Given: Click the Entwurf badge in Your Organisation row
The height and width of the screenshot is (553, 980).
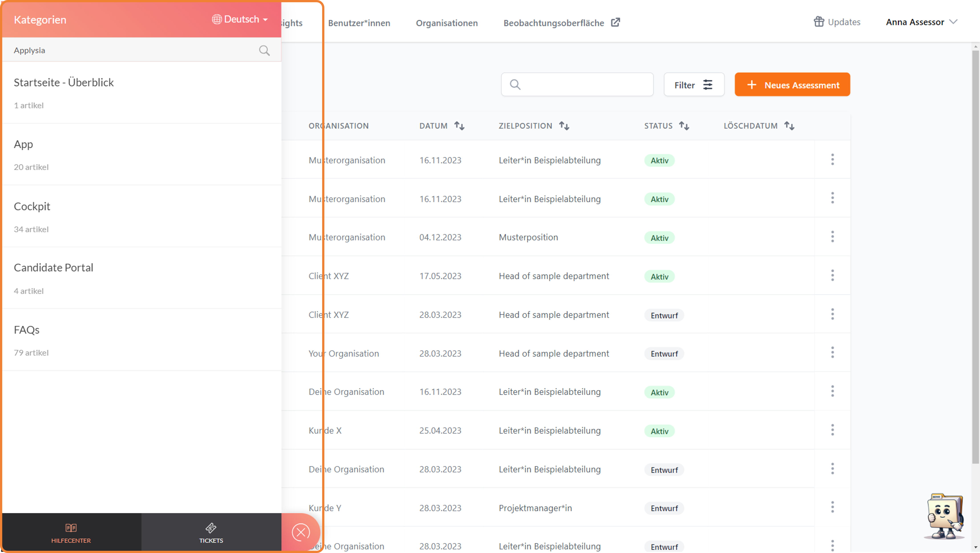Looking at the screenshot, I should point(664,354).
